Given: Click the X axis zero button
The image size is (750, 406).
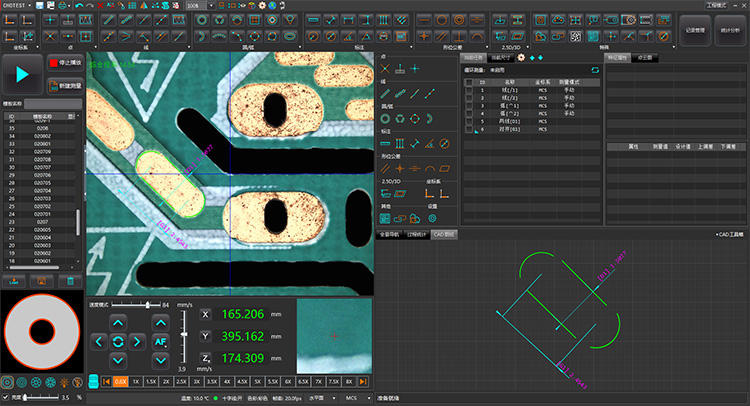Looking at the screenshot, I should (x=206, y=314).
